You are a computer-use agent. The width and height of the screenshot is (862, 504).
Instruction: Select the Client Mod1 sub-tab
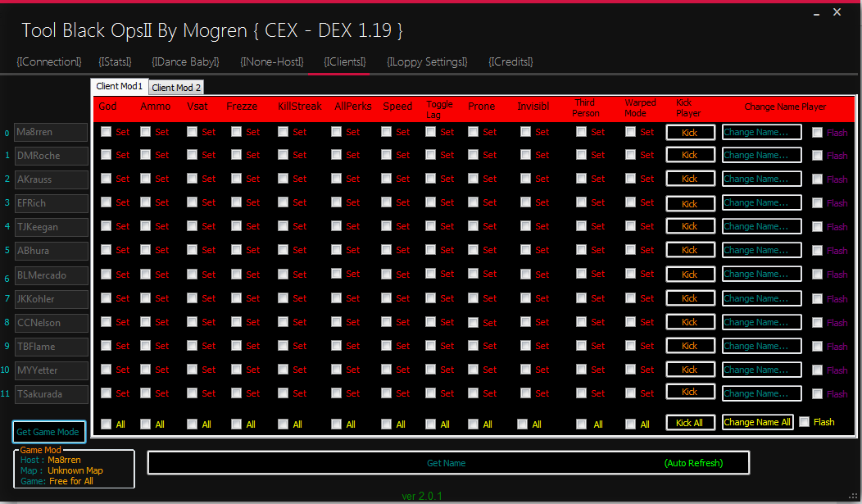click(120, 86)
